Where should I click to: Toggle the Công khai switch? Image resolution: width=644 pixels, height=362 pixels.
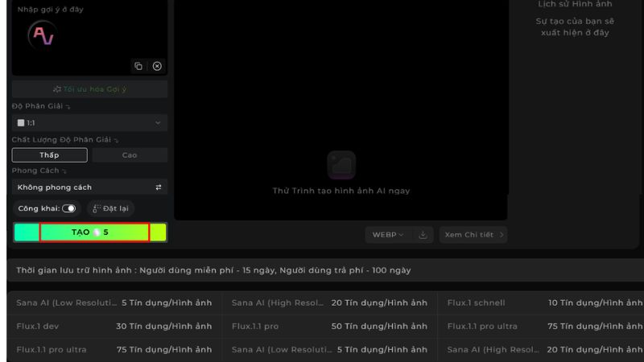(x=68, y=208)
